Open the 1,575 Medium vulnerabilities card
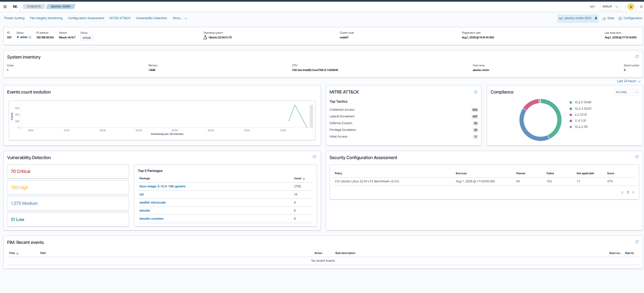Viewport: 644px width, 293px height. tap(68, 204)
